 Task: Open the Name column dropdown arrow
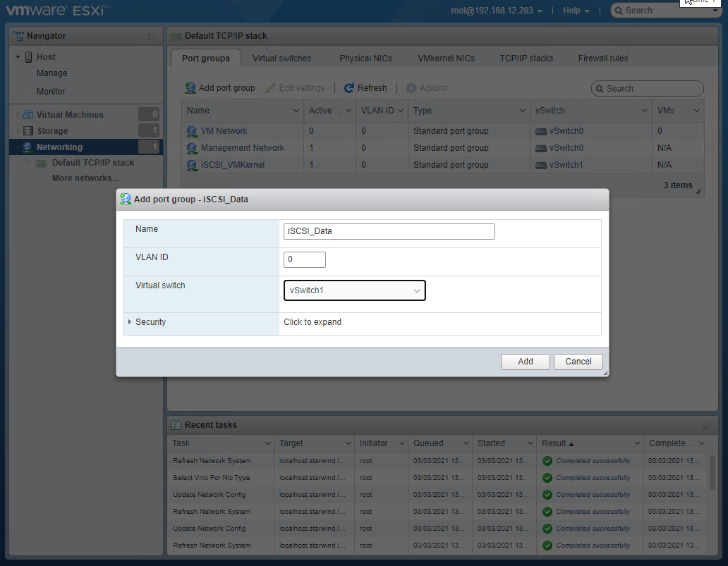296,111
